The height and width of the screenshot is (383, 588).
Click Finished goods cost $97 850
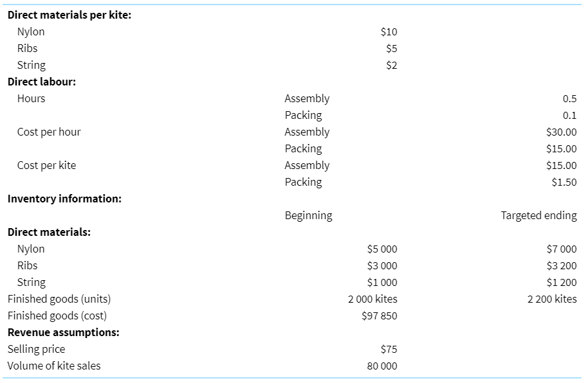pyautogui.click(x=379, y=316)
